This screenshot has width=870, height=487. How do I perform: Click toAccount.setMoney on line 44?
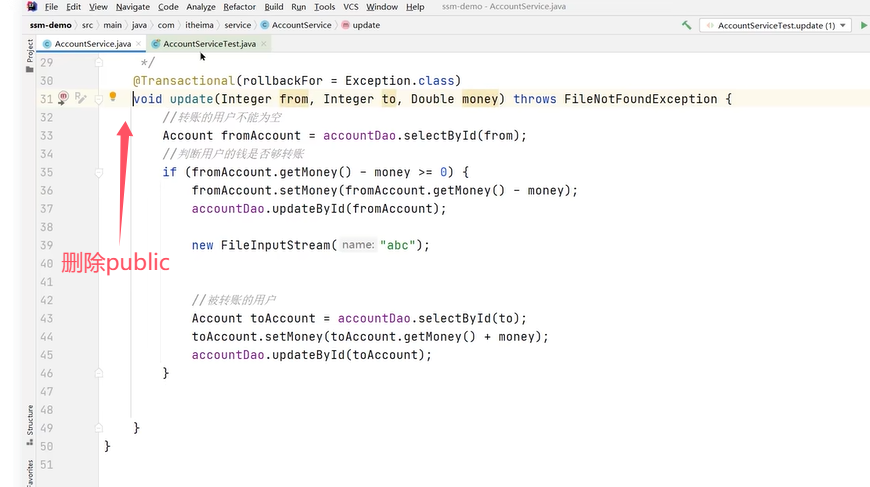(x=257, y=337)
